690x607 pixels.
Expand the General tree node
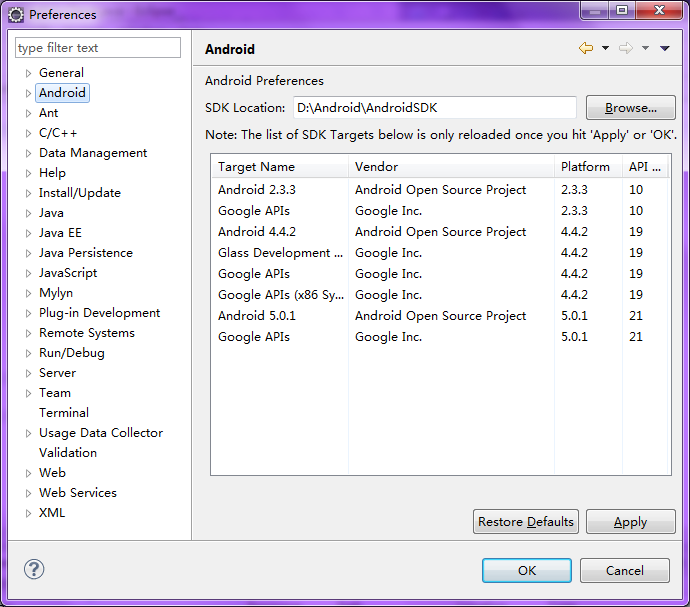click(x=28, y=73)
